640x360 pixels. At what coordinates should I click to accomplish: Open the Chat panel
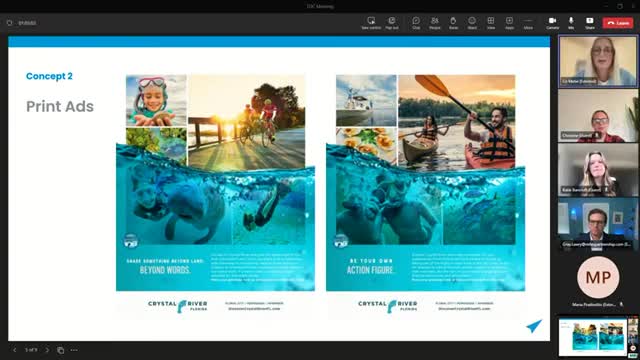[x=416, y=23]
